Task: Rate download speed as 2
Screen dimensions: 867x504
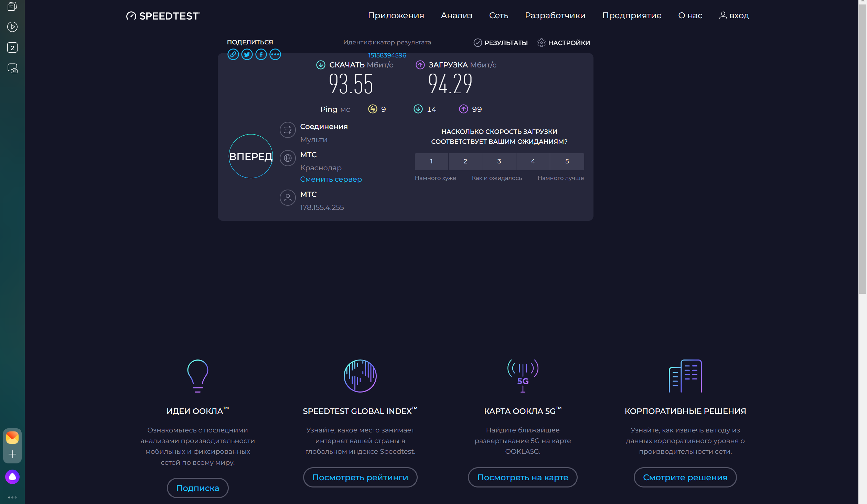Action: pos(465,161)
